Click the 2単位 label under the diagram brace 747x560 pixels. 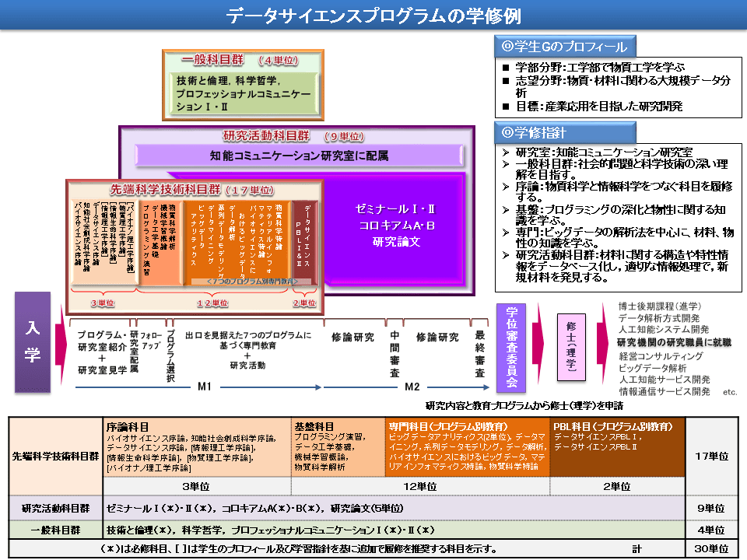[304, 303]
